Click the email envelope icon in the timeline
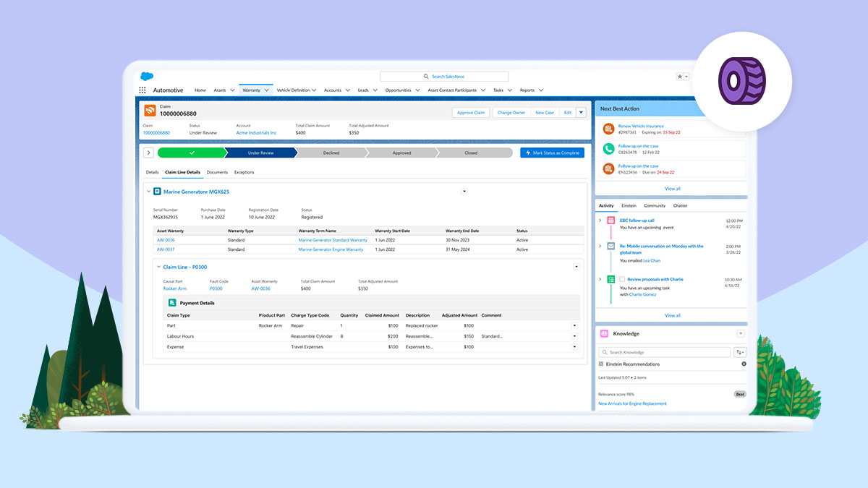The width and height of the screenshot is (868, 488). tap(612, 246)
